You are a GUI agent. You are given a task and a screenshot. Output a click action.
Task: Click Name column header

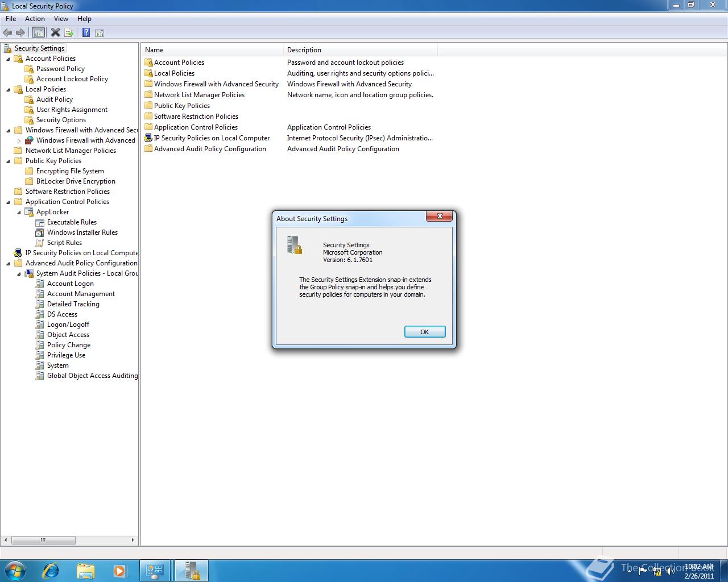coord(213,50)
